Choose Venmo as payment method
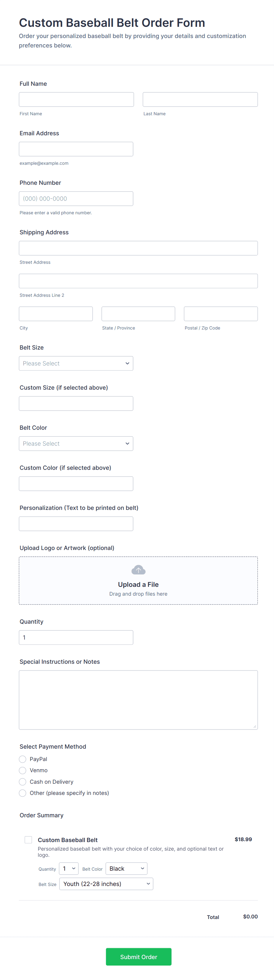Screen dimensions: 274x980 click(x=23, y=770)
